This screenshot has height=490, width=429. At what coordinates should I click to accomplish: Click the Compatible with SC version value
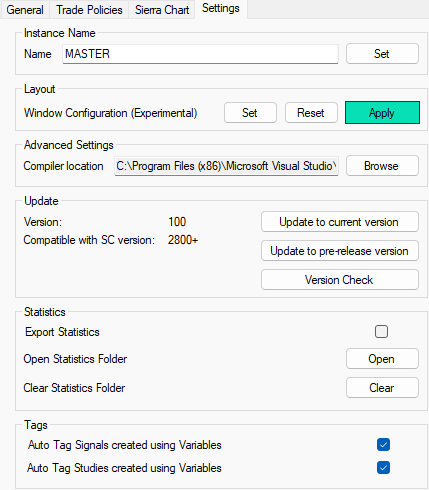point(183,240)
